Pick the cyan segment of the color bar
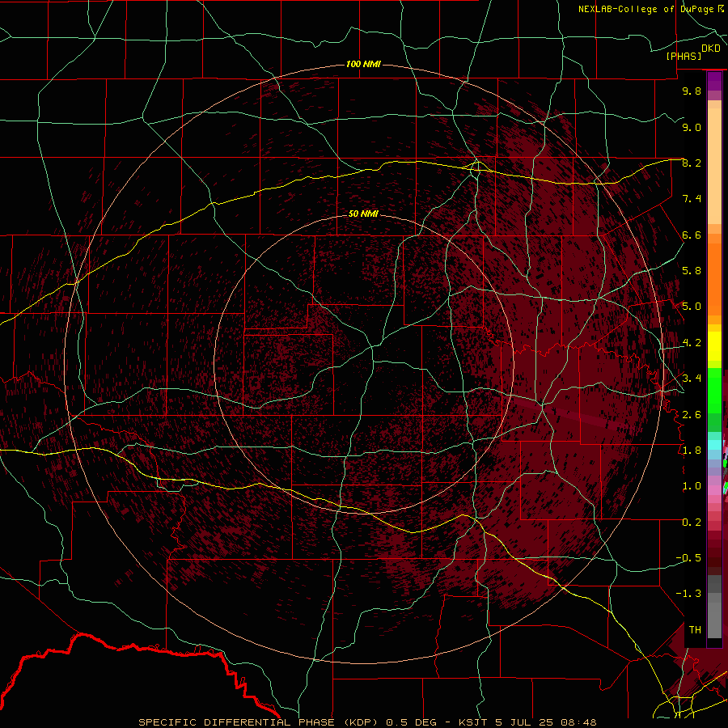 pyautogui.click(x=714, y=444)
